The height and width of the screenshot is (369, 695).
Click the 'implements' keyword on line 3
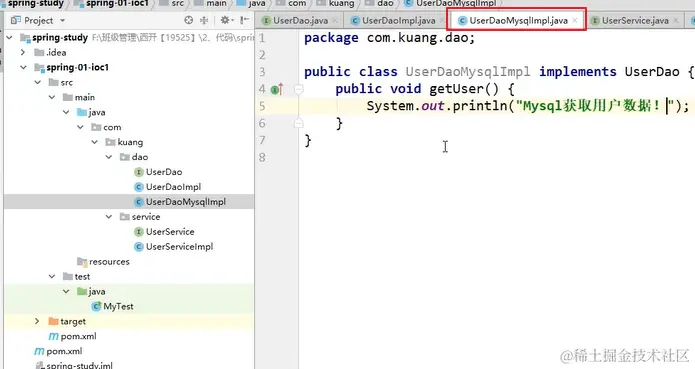[578, 72]
